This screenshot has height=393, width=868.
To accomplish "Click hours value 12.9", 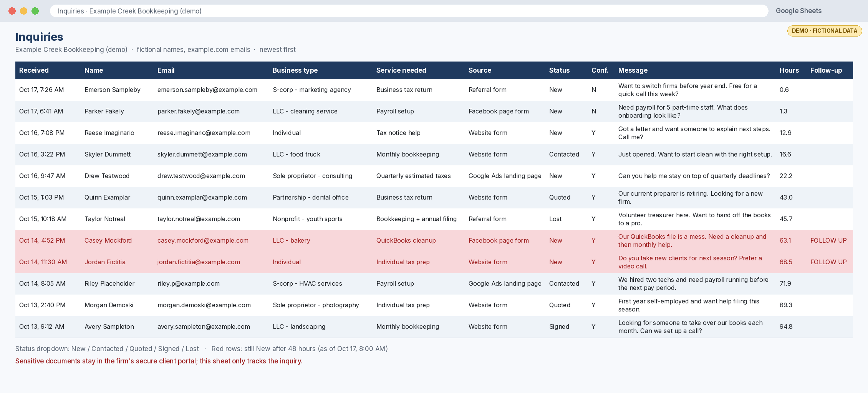I will coord(785,133).
